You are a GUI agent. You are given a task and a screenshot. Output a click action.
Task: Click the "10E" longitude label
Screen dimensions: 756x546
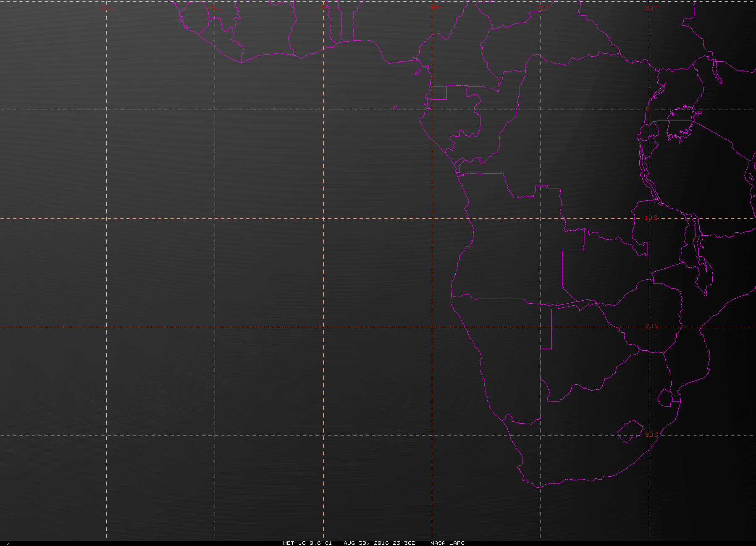pyautogui.click(x=434, y=8)
